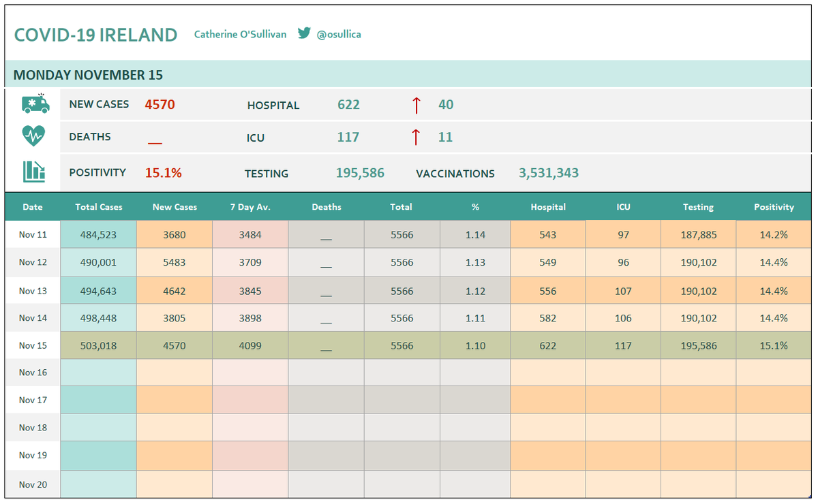818x504 pixels.
Task: Select the 7 day average cell 4099
Action: [250, 345]
